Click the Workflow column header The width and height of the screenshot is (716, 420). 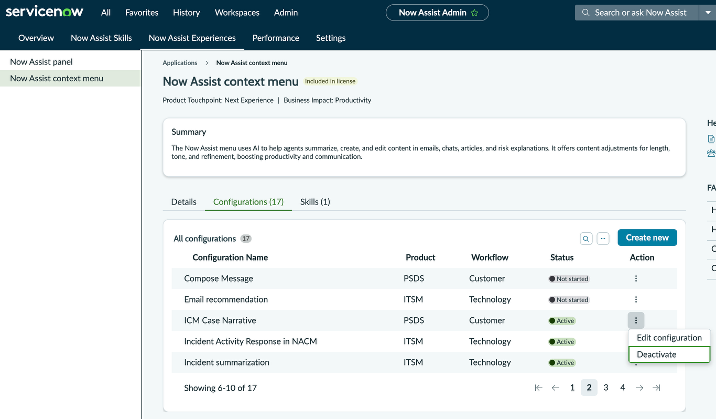click(x=490, y=257)
